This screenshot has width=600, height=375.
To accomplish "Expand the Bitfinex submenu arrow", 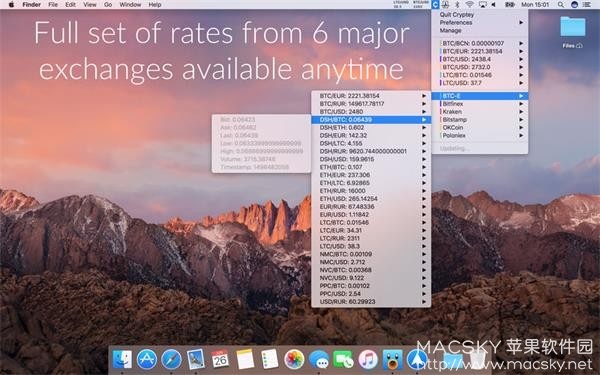I will tap(521, 104).
